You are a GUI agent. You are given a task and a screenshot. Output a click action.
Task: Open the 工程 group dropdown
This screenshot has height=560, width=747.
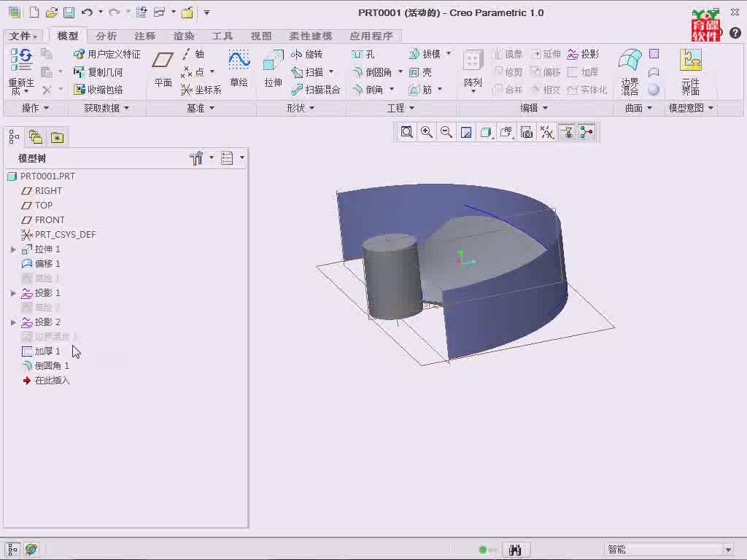click(400, 108)
